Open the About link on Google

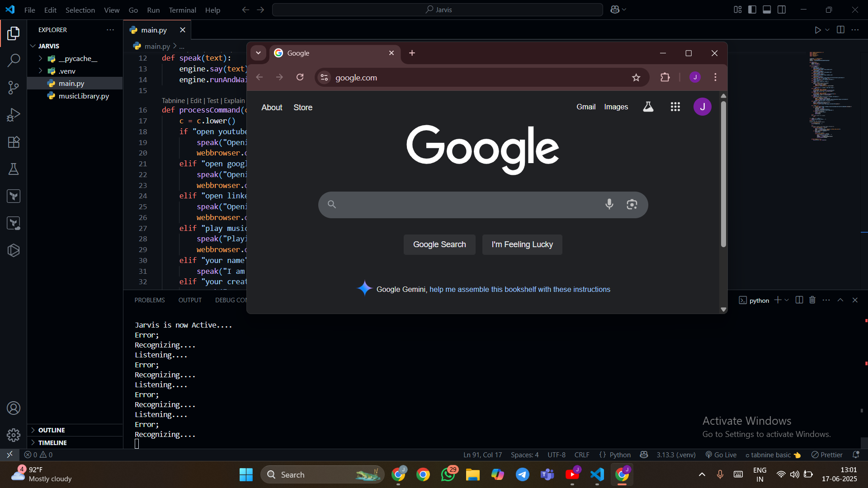tap(272, 108)
